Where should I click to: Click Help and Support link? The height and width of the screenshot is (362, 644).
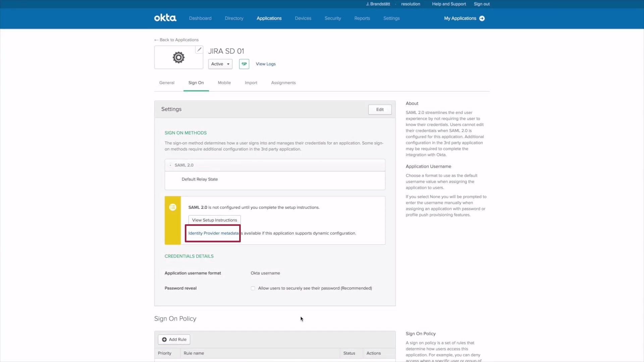coord(449,4)
